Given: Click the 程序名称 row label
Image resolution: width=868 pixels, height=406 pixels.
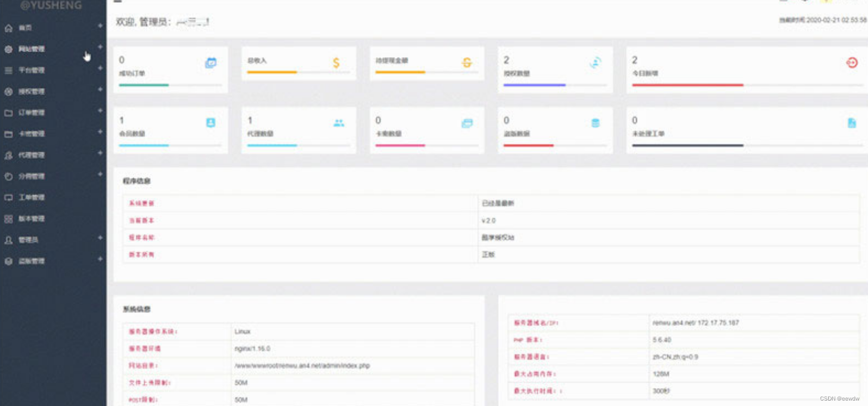Looking at the screenshot, I should point(141,238).
